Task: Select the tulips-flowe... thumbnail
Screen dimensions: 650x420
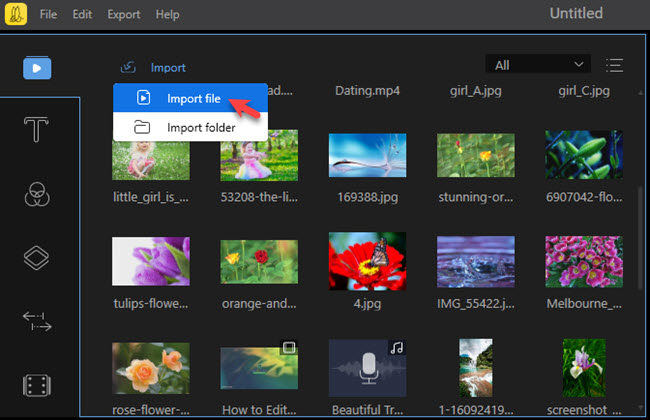Action: [151, 261]
